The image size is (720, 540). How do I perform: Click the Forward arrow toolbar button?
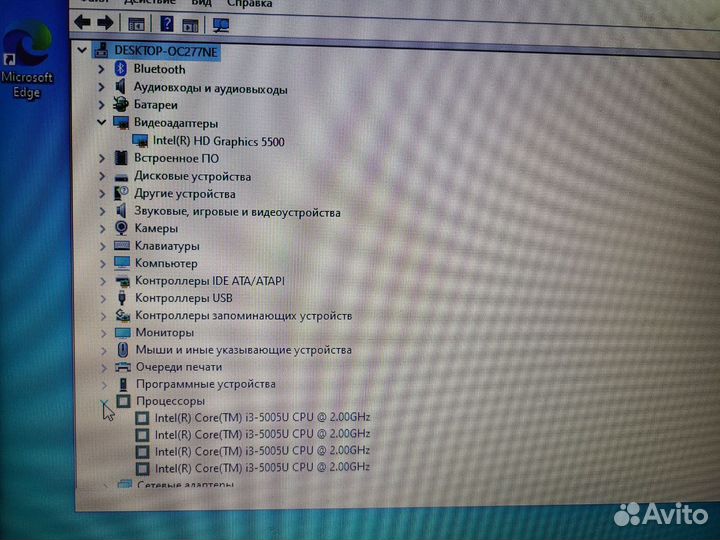tap(106, 22)
